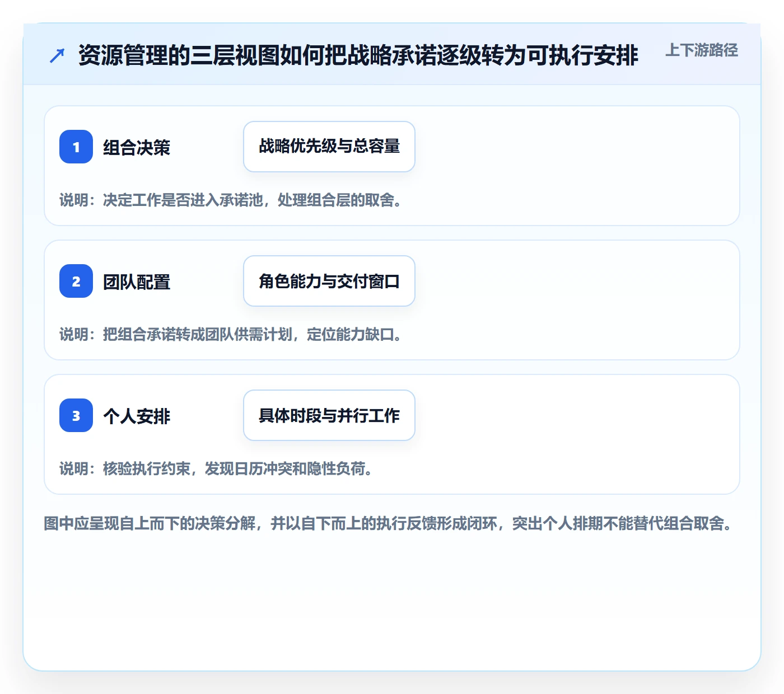Click the 具体时段与并行工作 chip
The width and height of the screenshot is (784, 694).
tap(329, 415)
